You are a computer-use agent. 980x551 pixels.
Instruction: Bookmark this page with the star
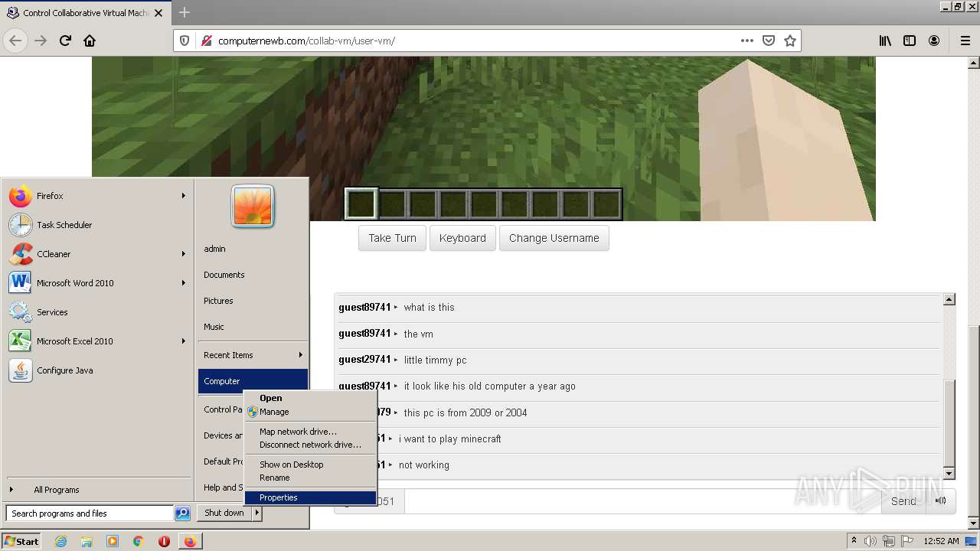point(790,41)
